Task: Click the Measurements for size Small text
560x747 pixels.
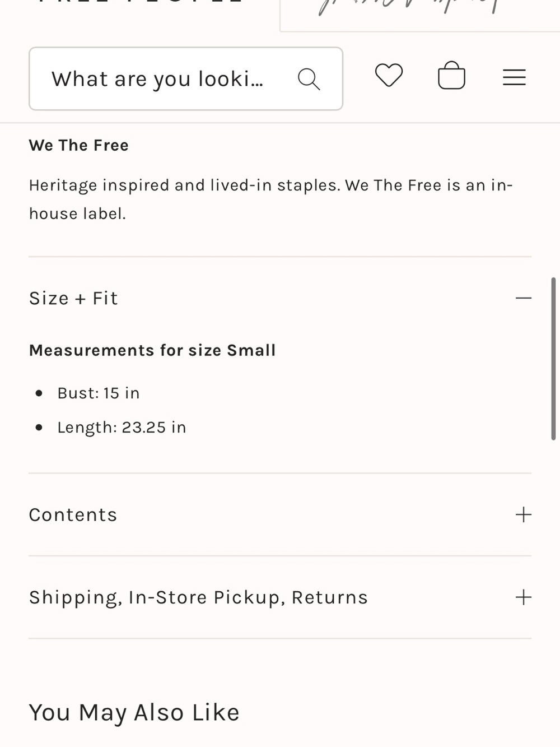Action: click(152, 350)
